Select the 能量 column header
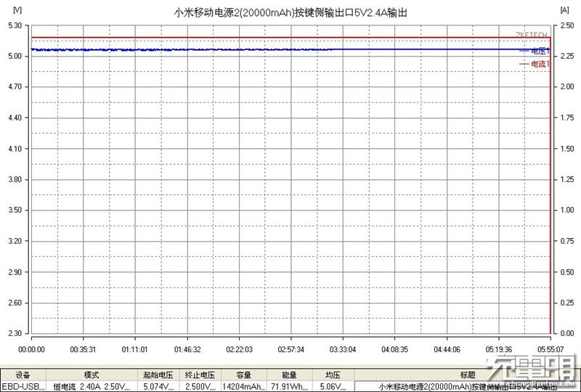The image size is (581, 392). pyautogui.click(x=290, y=375)
